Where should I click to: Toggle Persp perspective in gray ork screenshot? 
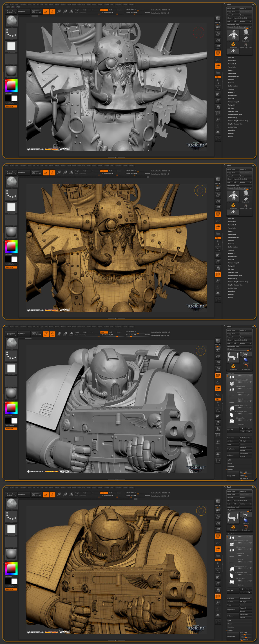tap(218, 53)
